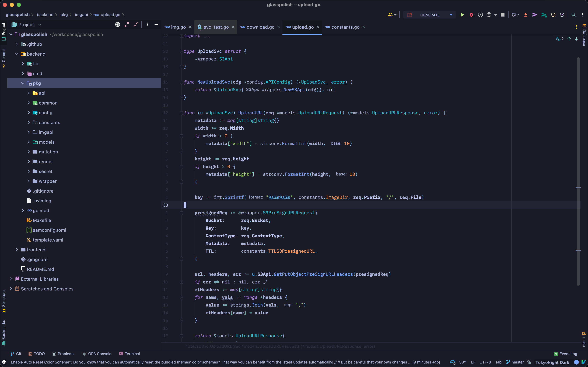Click the green Run button
Viewport: 588px width, 367px height.
click(462, 15)
